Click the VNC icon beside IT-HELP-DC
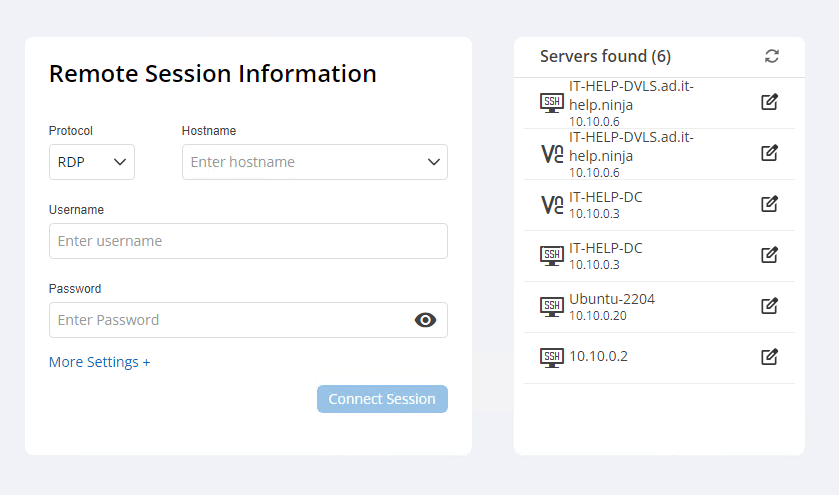 [x=551, y=204]
